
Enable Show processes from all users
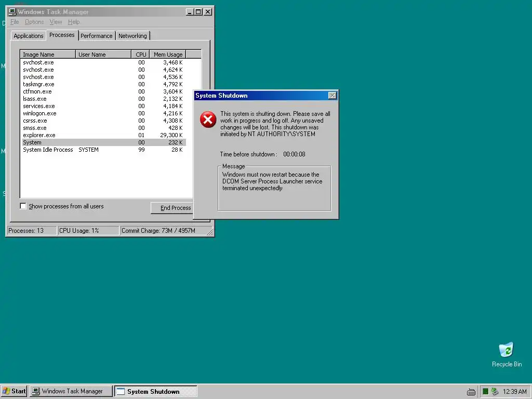(x=23, y=206)
